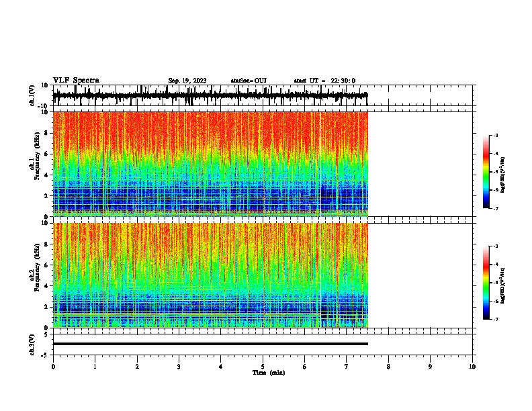
Task: Click the ch.1 colorbar log(PSD) label
Action: coord(503,175)
